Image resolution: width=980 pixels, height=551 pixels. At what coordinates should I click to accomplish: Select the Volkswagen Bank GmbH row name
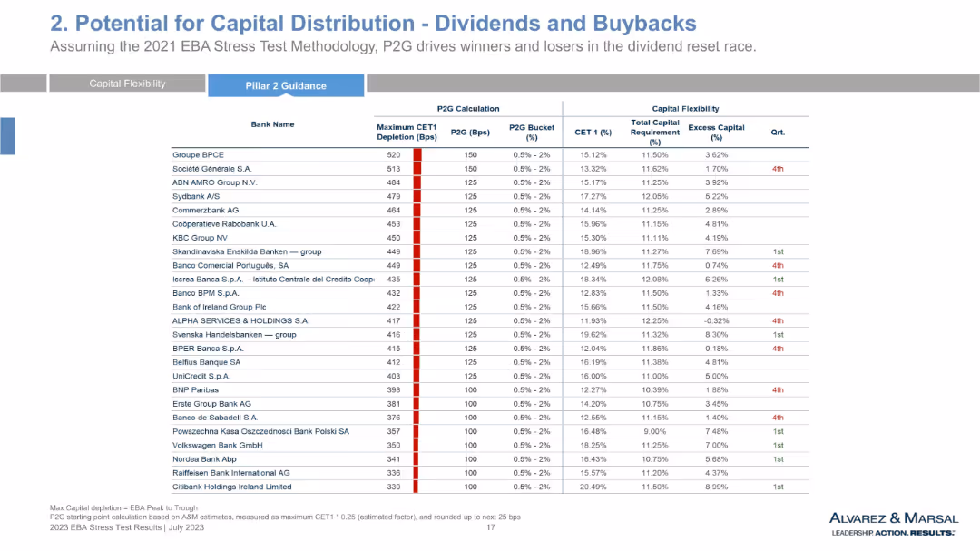pyautogui.click(x=218, y=445)
